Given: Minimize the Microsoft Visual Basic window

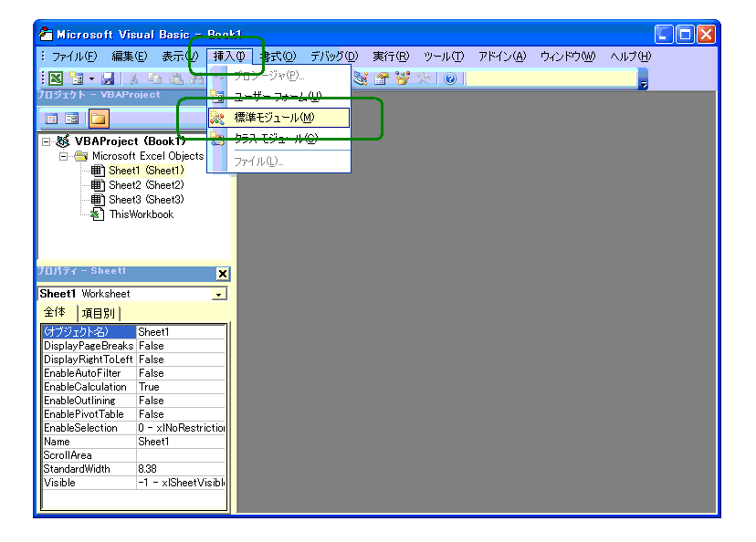Looking at the screenshot, I should point(664,34).
